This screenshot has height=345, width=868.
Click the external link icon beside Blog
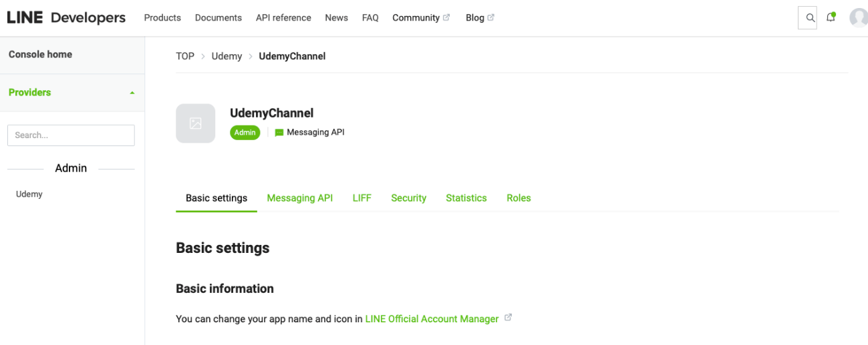(491, 17)
